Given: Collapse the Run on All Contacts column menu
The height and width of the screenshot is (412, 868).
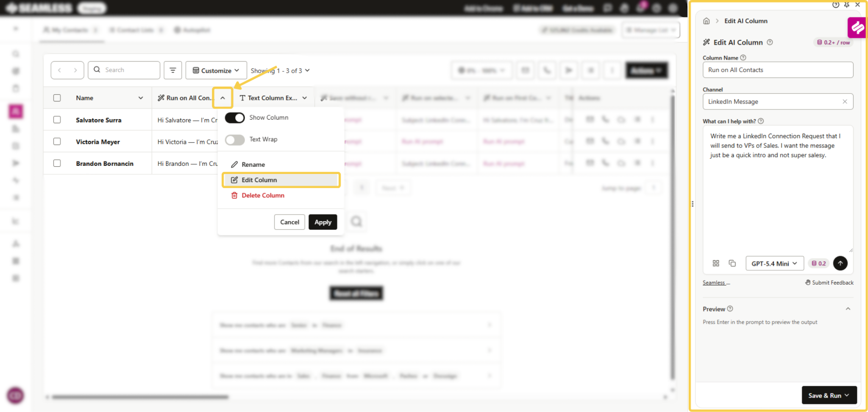Looking at the screenshot, I should point(223,98).
